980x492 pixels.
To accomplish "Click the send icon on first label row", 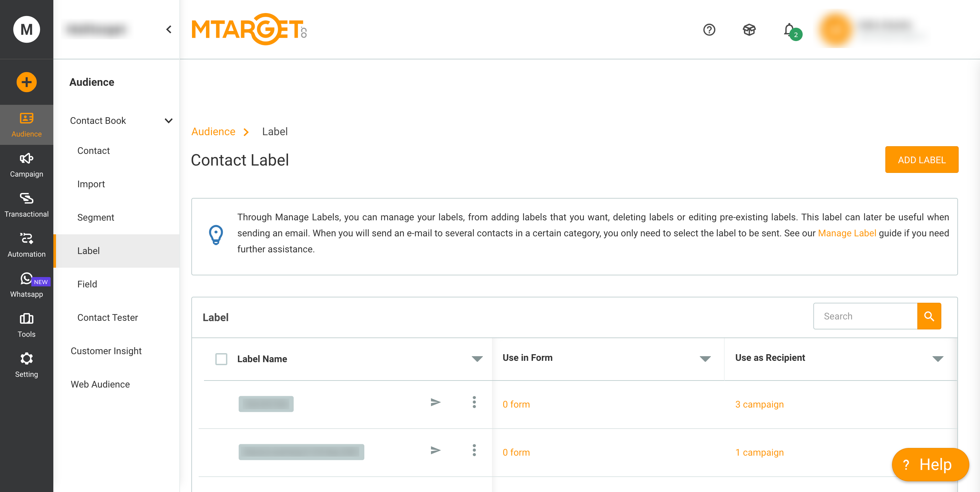I will pyautogui.click(x=436, y=402).
